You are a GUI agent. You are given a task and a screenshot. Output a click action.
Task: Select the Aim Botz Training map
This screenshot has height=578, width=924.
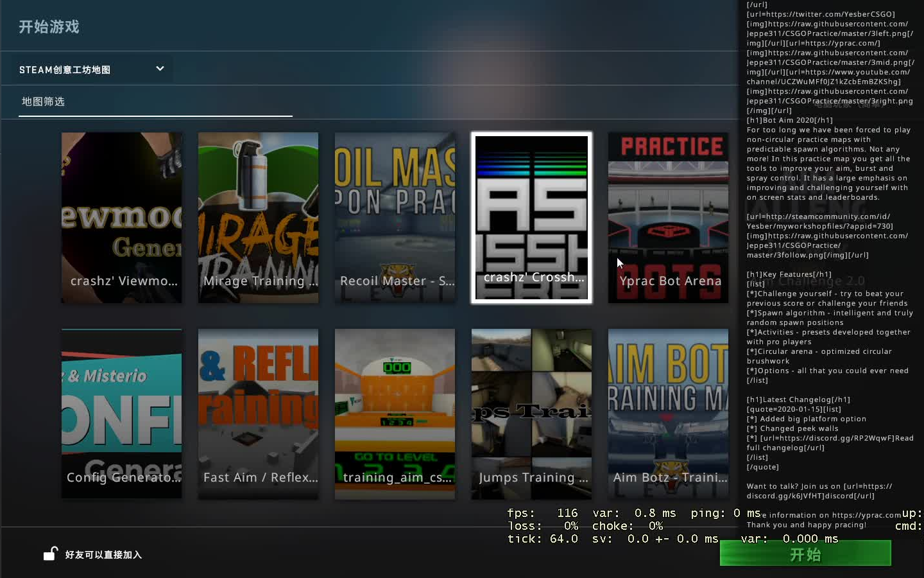[x=668, y=414]
